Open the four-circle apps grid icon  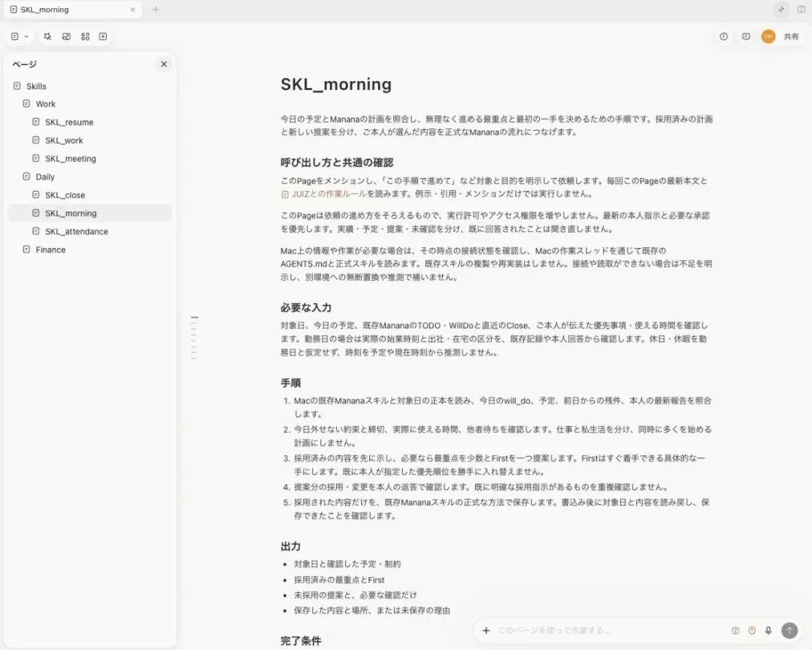pyautogui.click(x=86, y=36)
